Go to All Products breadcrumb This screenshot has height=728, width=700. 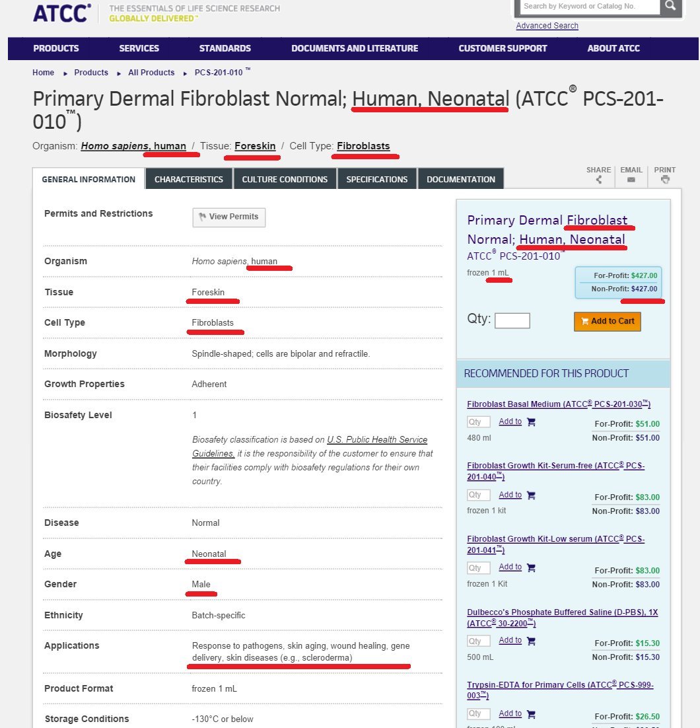(151, 73)
